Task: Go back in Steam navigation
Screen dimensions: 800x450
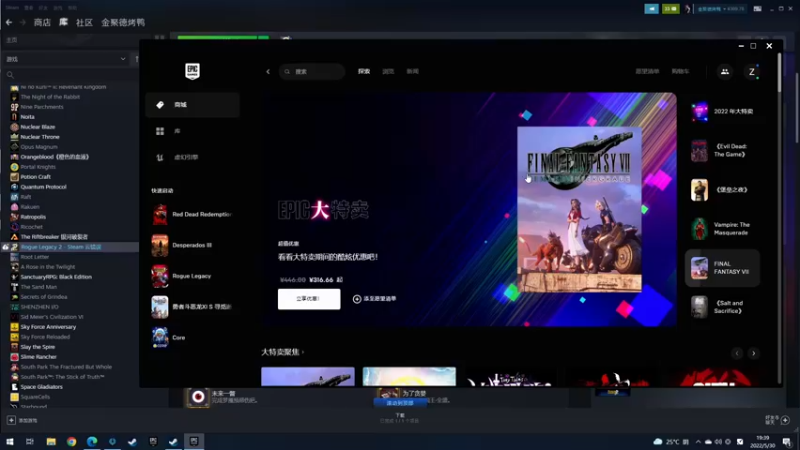Action: coord(9,22)
